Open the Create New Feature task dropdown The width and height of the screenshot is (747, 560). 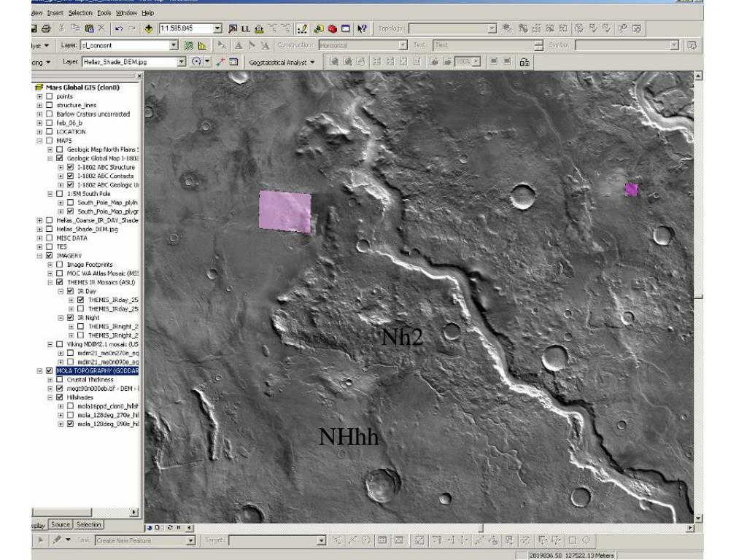coord(190,540)
